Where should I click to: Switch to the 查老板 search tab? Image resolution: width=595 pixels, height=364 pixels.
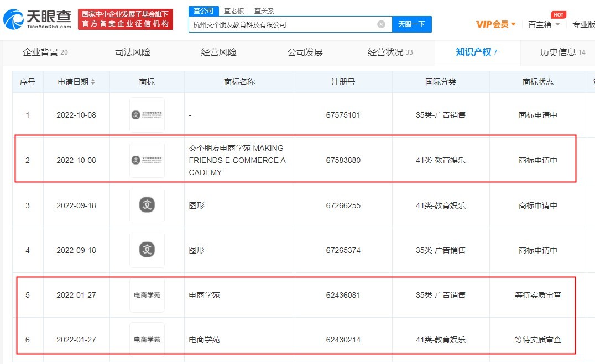click(234, 11)
